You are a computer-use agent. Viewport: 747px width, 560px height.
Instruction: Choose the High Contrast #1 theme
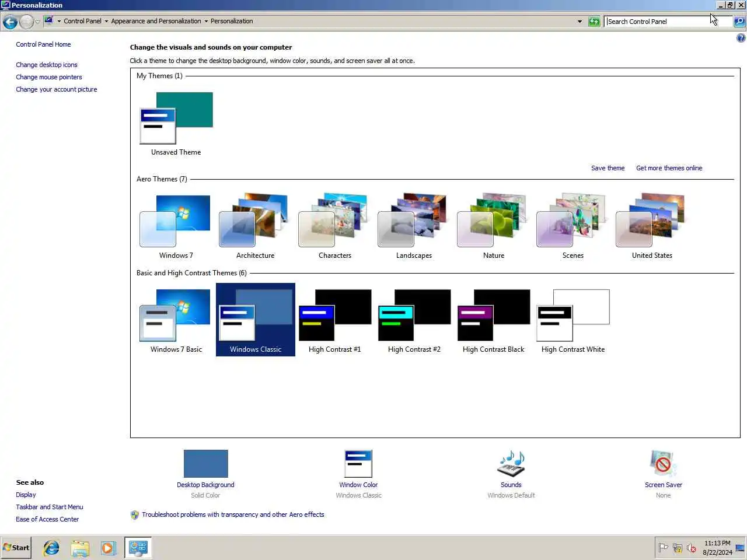(335, 320)
